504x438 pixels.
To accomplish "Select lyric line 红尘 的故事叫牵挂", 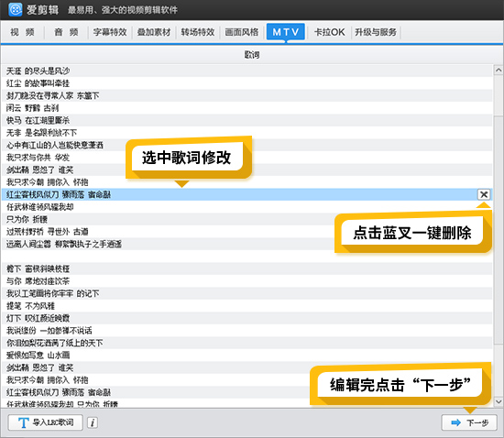I will (x=247, y=83).
